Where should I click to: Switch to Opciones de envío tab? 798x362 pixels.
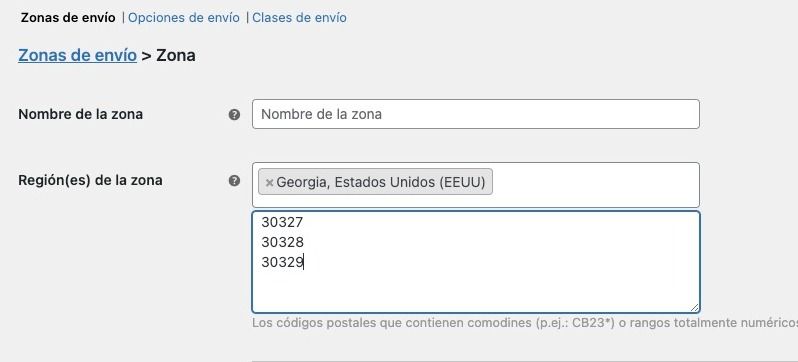pyautogui.click(x=184, y=18)
